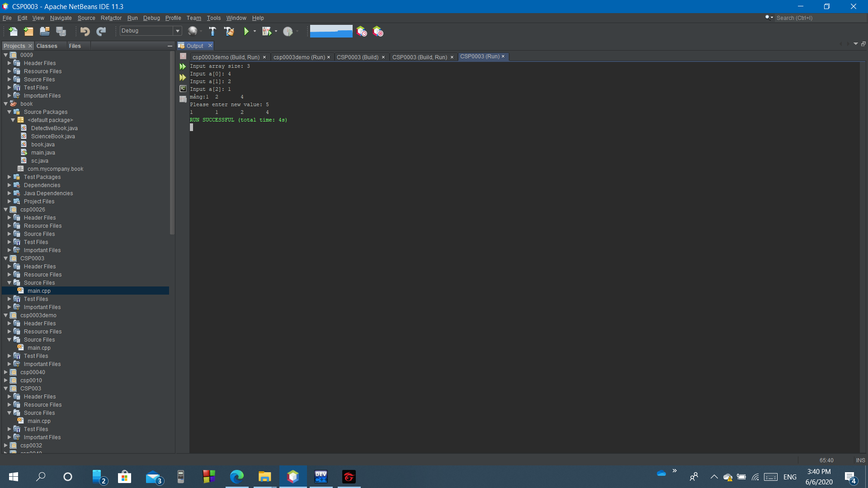Switch to the Classes tab
The image size is (868, 488).
[47, 46]
